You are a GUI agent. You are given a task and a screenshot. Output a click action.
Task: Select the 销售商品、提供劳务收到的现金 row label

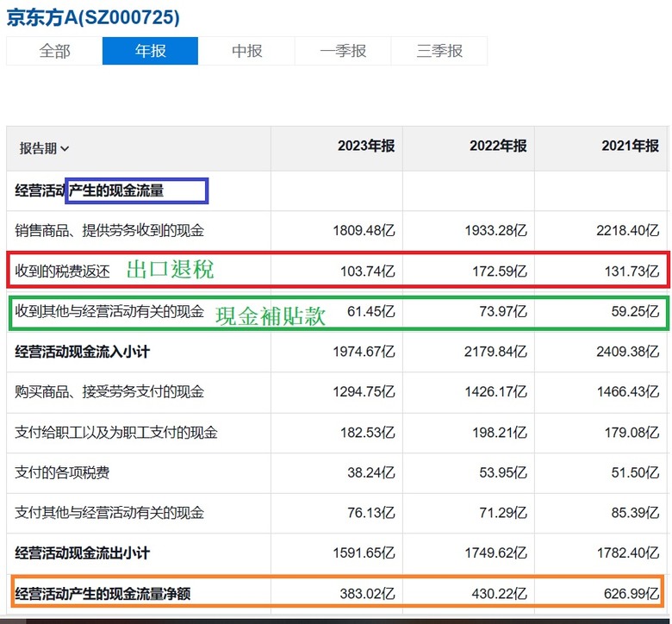(x=109, y=230)
